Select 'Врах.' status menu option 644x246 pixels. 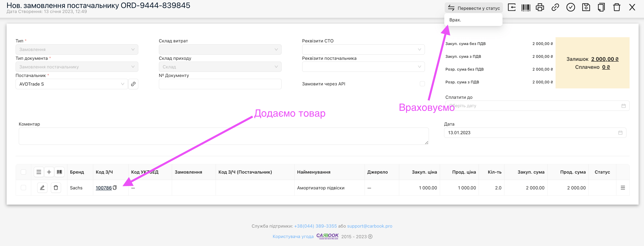pos(455,20)
